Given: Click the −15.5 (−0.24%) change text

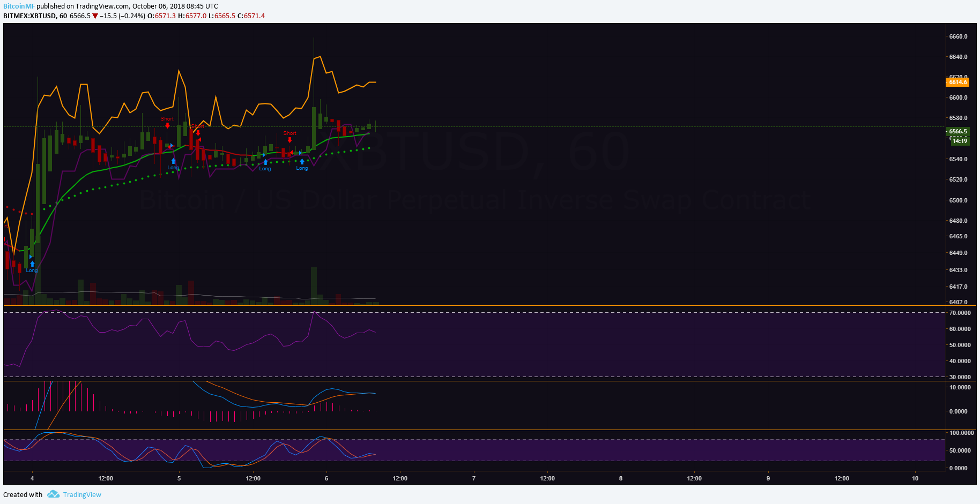Looking at the screenshot, I should point(122,16).
